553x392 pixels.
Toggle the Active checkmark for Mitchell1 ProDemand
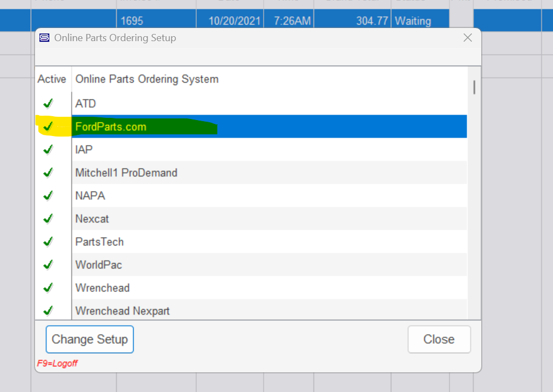coord(48,173)
